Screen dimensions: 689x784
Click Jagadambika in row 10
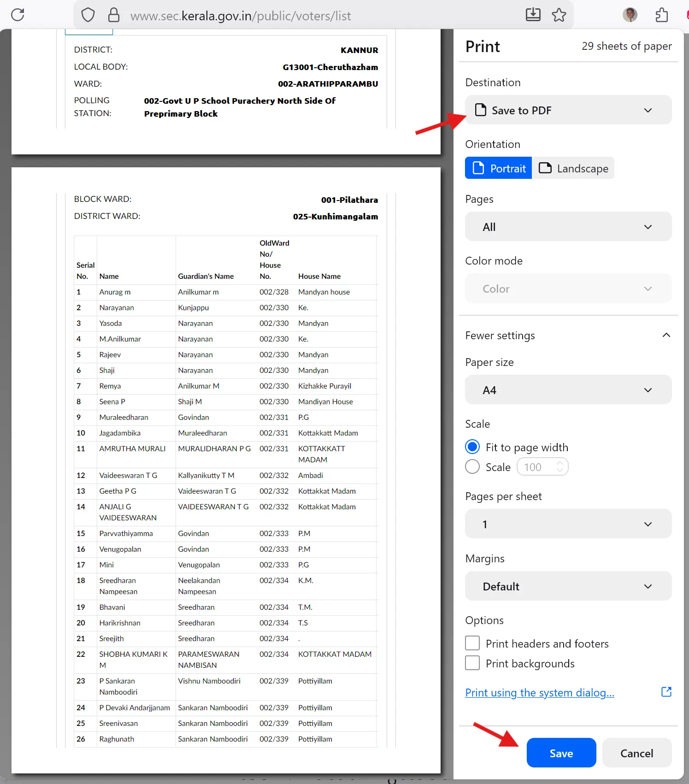click(x=120, y=433)
